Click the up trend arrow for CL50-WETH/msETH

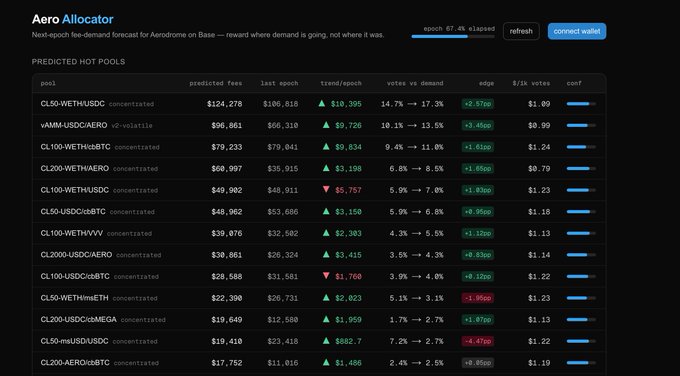click(x=326, y=298)
